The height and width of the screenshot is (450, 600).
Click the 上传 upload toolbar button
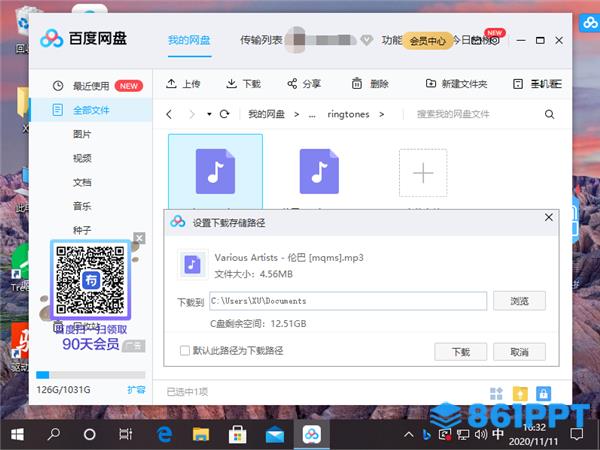point(183,84)
